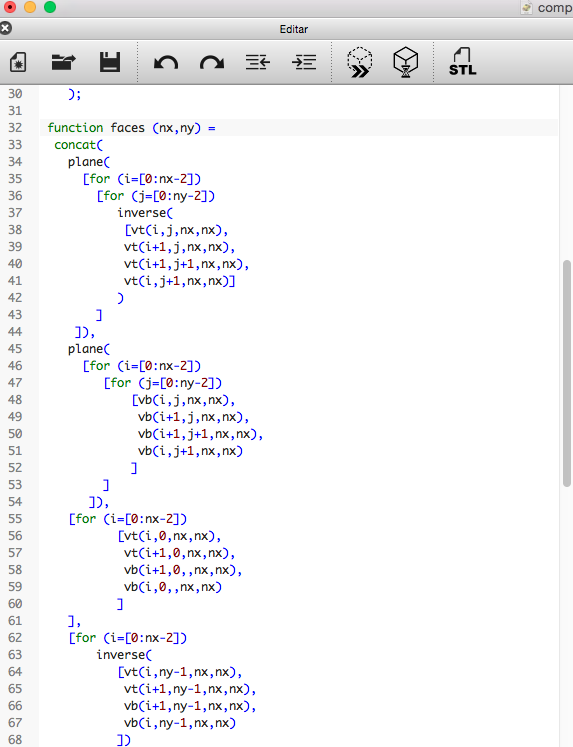
Task: Click "inverse(" on line 37
Action: coord(145,213)
